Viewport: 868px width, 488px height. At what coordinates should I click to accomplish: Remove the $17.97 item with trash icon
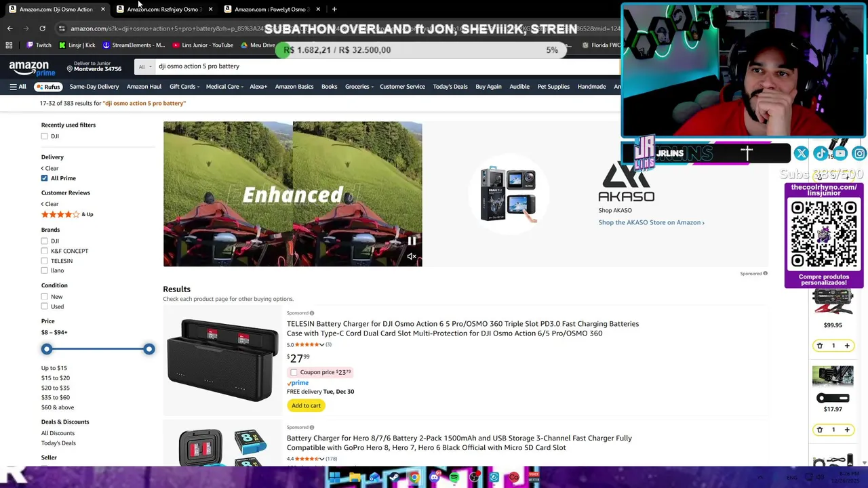pyautogui.click(x=819, y=430)
